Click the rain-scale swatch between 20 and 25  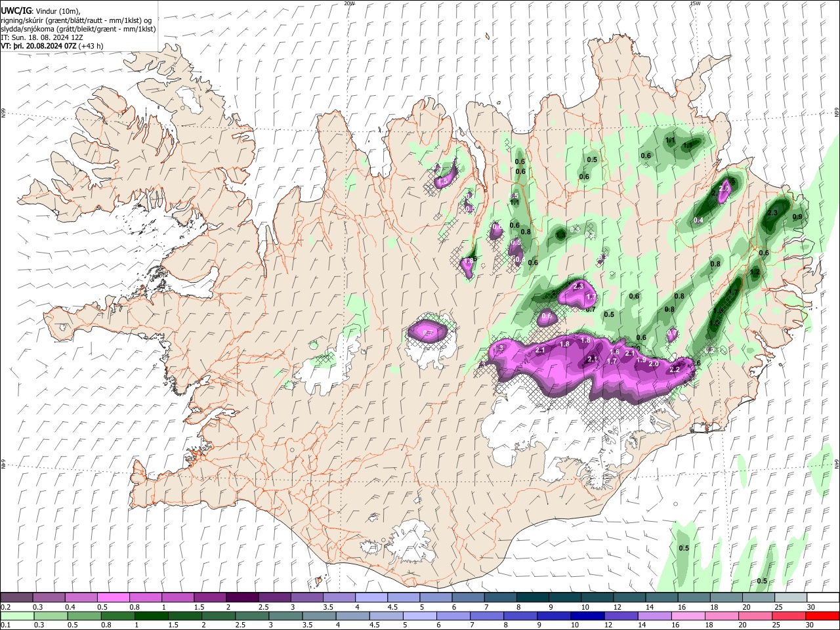pos(755,616)
